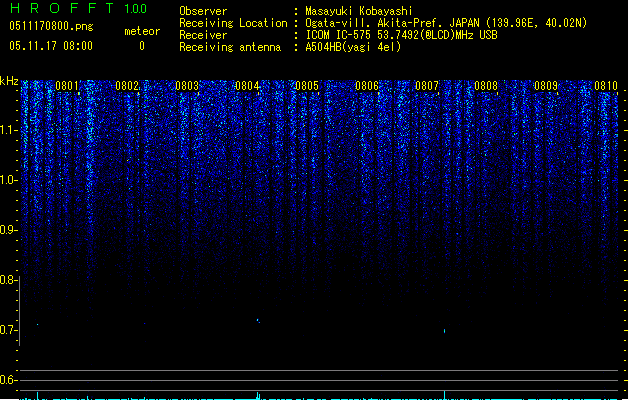This screenshot has width=629, height=400.
Task: Click the date stamp 05.11.17 08:00
Action: coord(51,46)
